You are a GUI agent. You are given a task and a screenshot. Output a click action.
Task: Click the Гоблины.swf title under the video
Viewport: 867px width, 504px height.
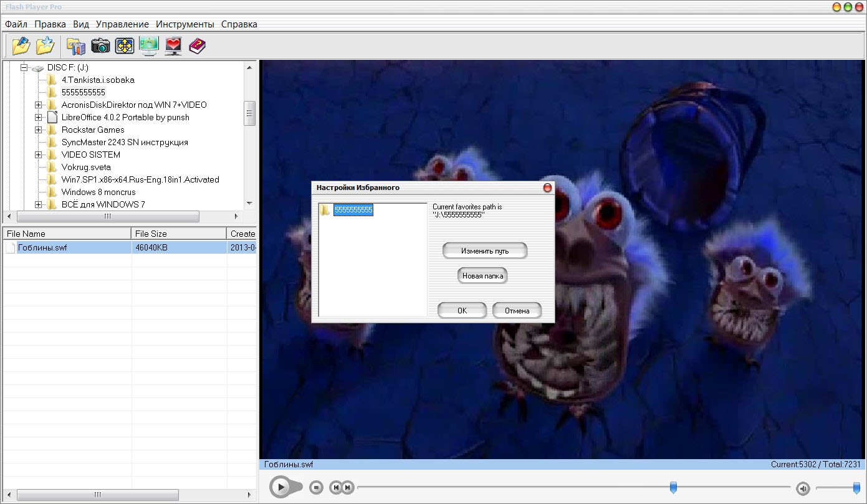289,464
